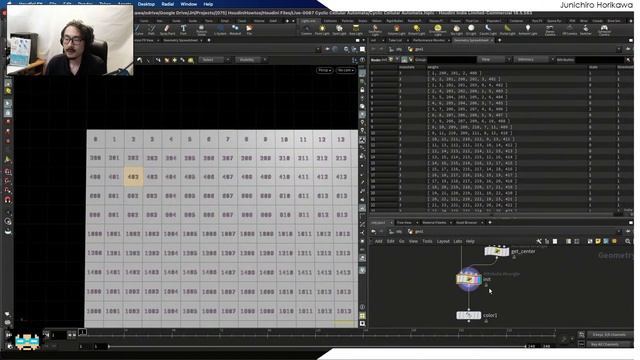Screen dimensions: 640x360
Task: Open the top menu bar Help menu
Action: 208,4
